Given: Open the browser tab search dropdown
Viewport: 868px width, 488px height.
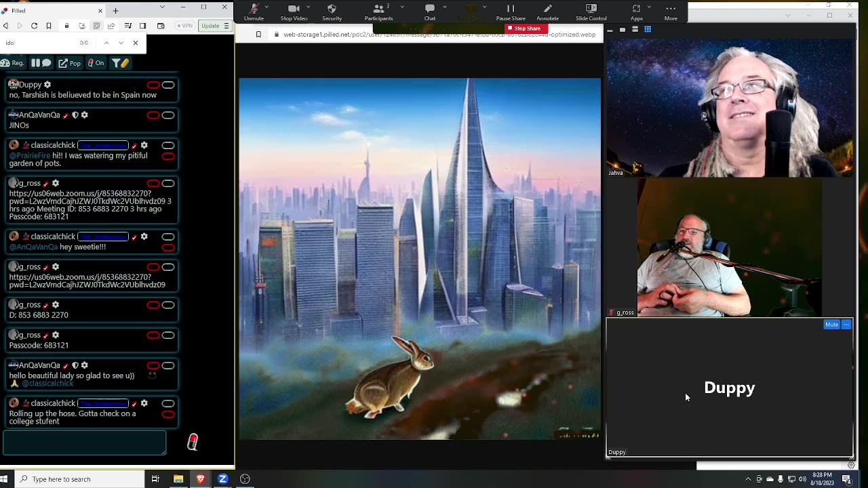Looking at the screenshot, I should click(x=162, y=7).
